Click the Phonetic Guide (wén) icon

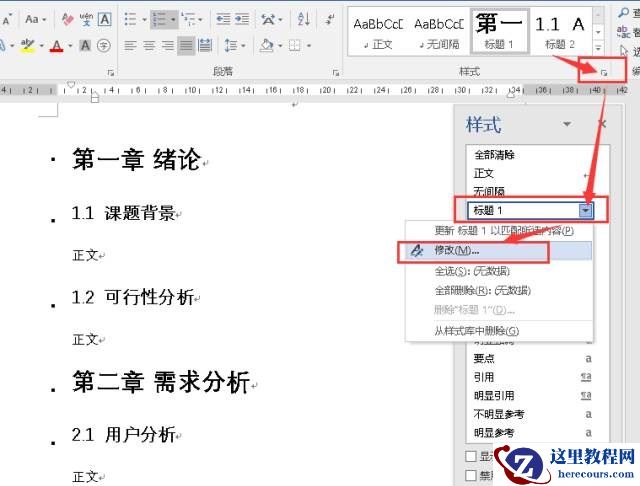click(86, 19)
